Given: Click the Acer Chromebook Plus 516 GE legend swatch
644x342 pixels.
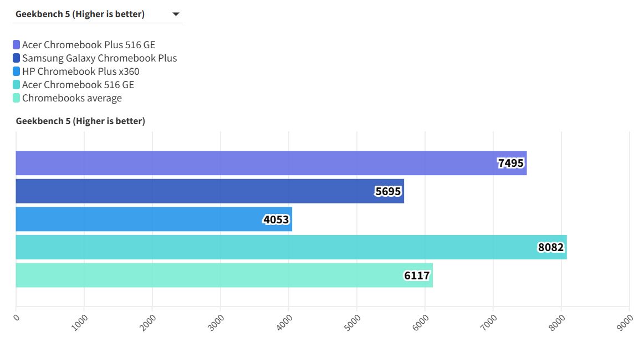Looking at the screenshot, I should pyautogui.click(x=17, y=45).
